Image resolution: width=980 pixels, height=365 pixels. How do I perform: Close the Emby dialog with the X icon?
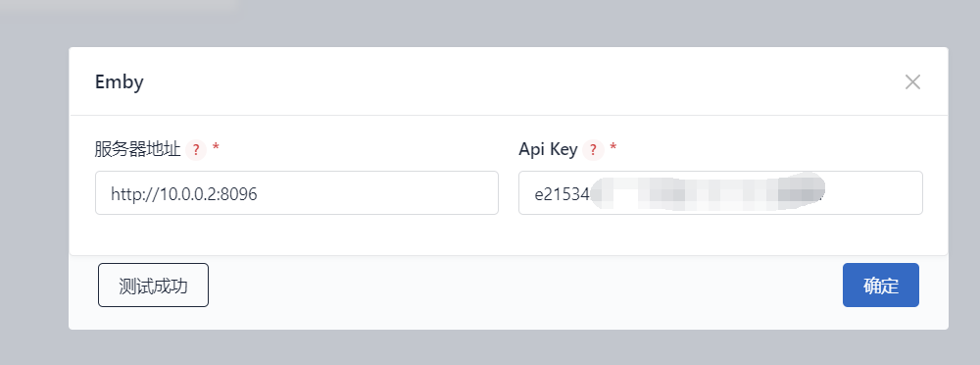(912, 82)
